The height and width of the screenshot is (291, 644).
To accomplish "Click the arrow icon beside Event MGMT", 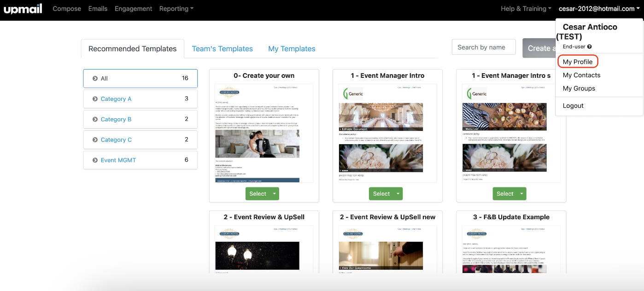I will (95, 160).
